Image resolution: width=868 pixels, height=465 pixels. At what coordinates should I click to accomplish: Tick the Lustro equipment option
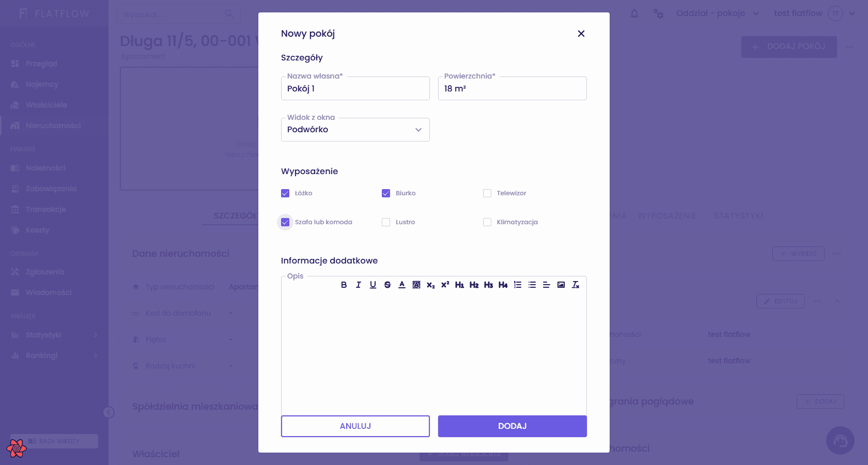[386, 222]
